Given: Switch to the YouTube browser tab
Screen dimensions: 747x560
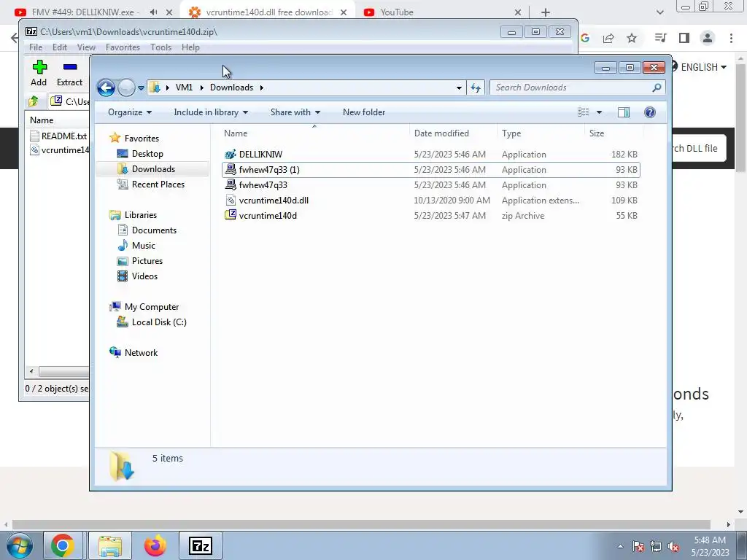Looking at the screenshot, I should [396, 12].
